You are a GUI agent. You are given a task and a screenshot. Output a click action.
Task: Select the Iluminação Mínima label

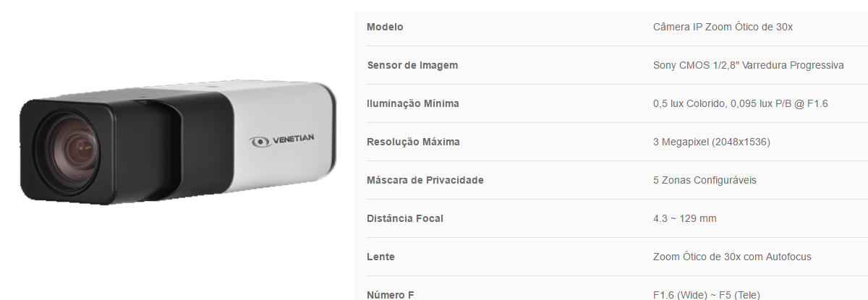(x=413, y=103)
